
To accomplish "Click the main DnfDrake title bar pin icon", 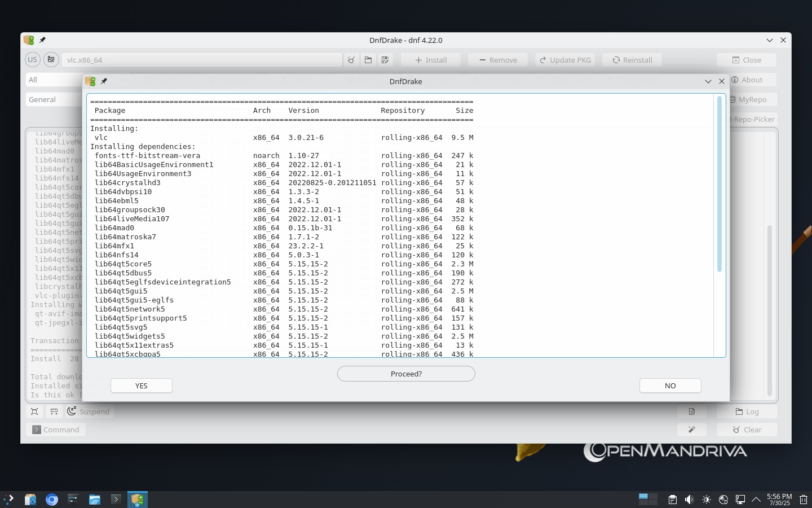I will pos(42,40).
